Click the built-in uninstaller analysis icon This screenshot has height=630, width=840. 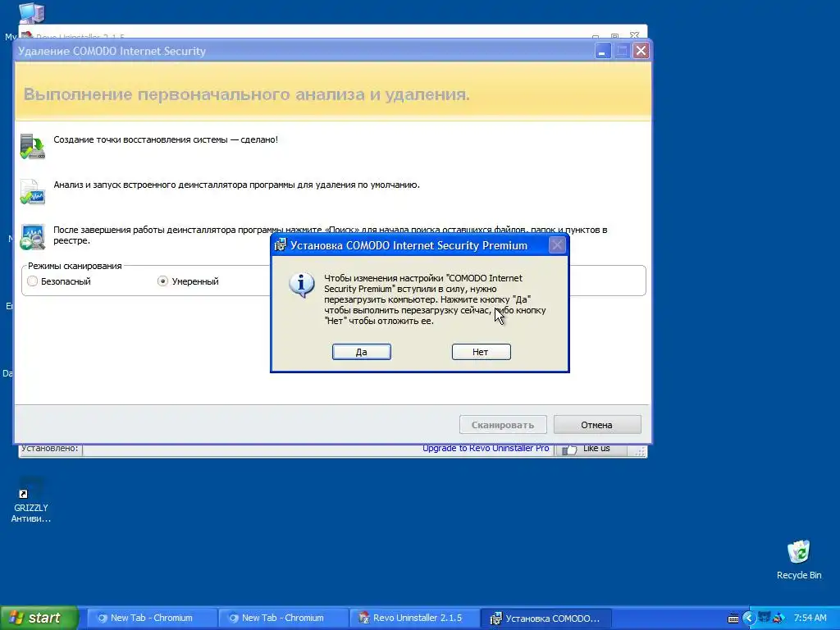click(x=33, y=192)
